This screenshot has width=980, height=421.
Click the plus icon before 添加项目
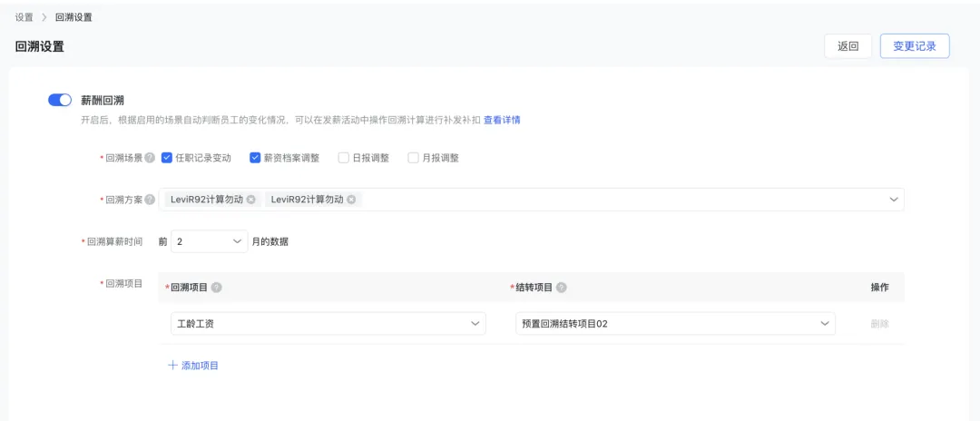[173, 366]
